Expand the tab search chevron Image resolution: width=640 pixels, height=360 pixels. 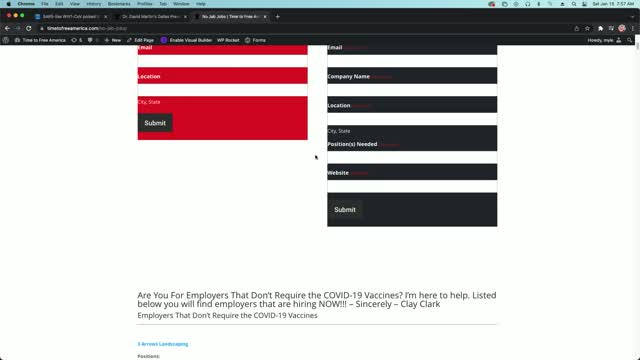coord(633,17)
